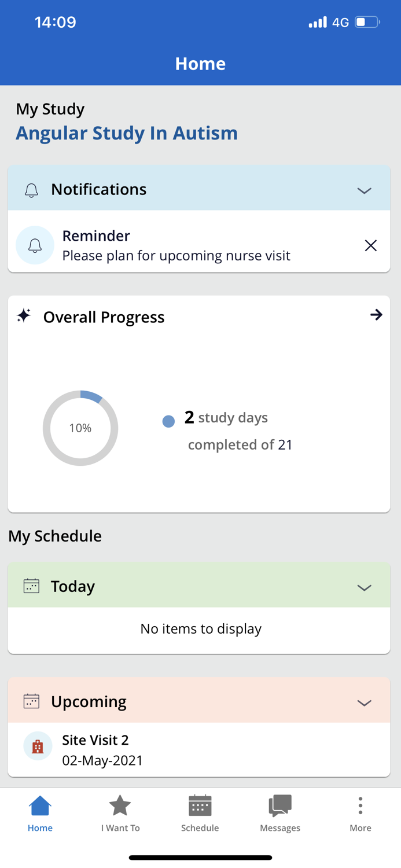
Task: Tap the battery indicator in the status bar
Action: point(367,23)
